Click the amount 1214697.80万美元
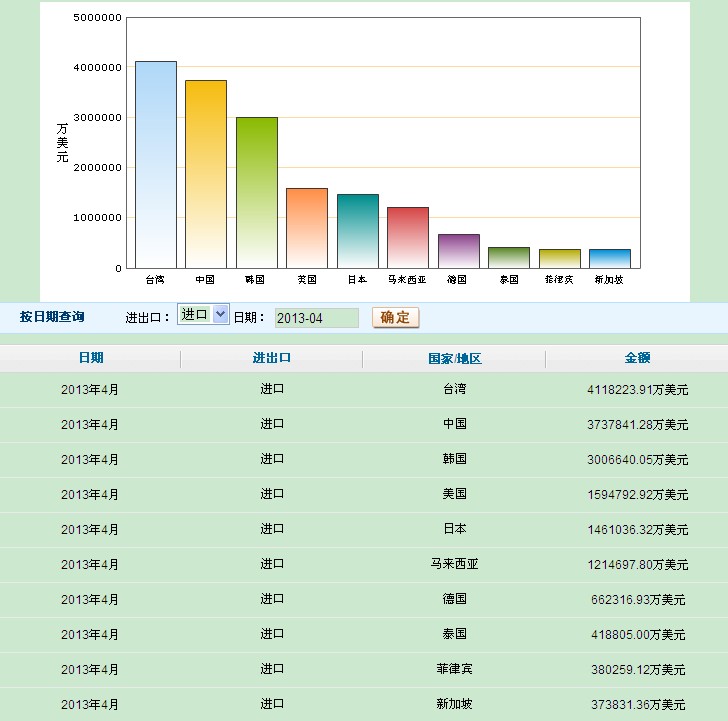 (637, 565)
